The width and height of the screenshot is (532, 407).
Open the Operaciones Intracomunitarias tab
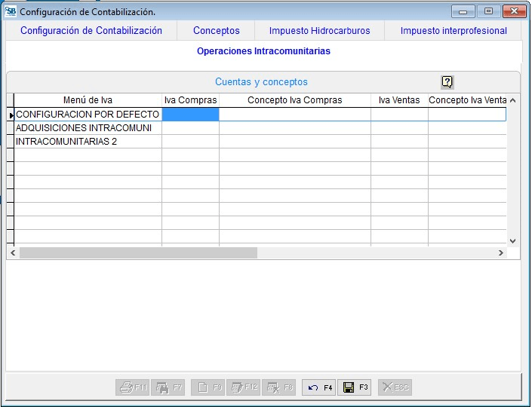[x=263, y=51]
